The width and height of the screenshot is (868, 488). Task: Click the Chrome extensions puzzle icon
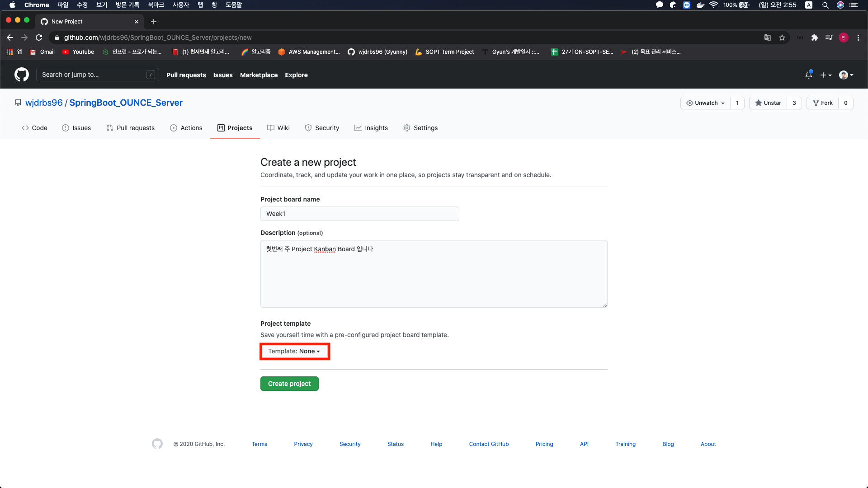click(814, 38)
